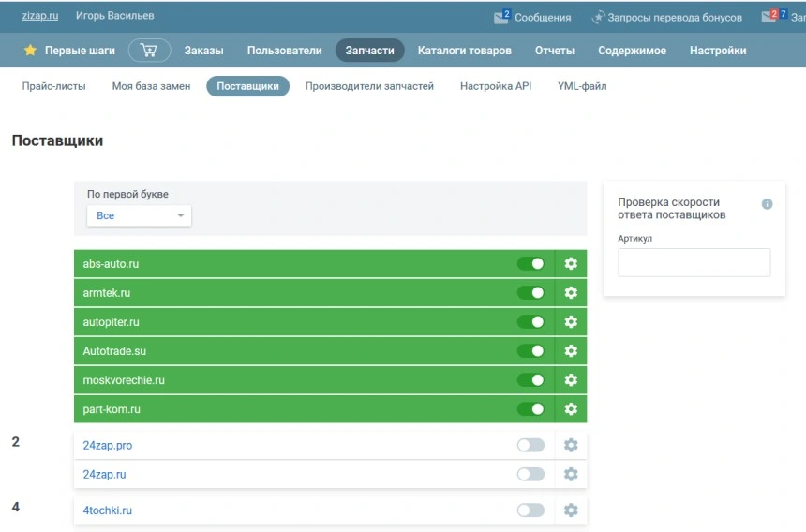The height and width of the screenshot is (532, 806).
Task: Disable the armtek.ru supplier toggle
Action: point(530,293)
